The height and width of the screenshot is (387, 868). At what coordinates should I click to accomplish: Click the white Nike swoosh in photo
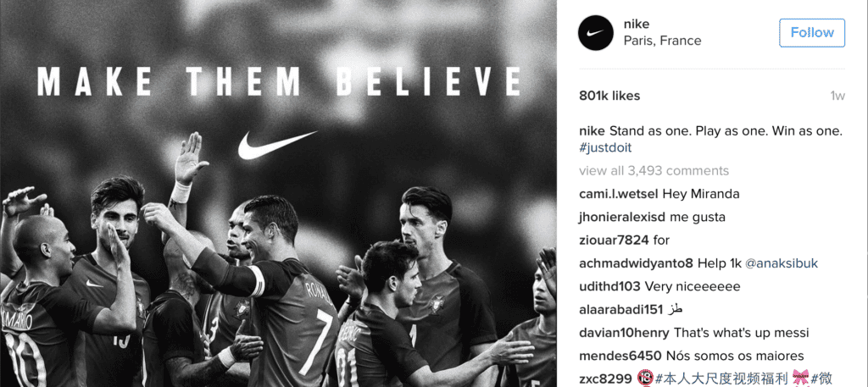(x=278, y=146)
